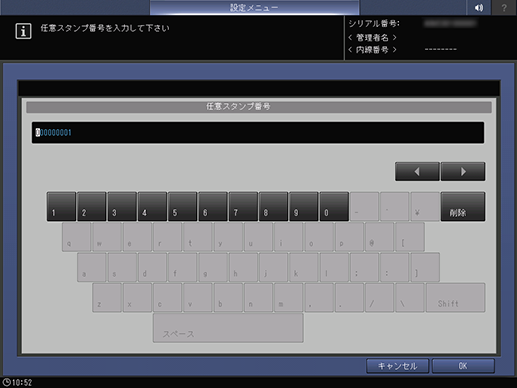This screenshot has height=388, width=517.
Task: Tap the number 6 key
Action: coord(213,206)
